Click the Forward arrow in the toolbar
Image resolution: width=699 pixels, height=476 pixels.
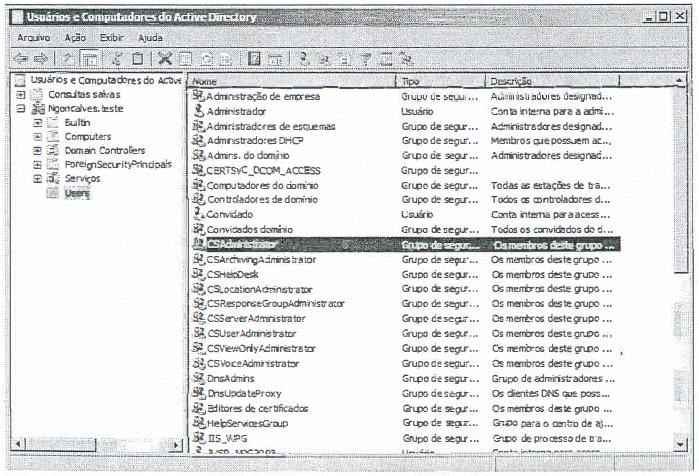42,59
